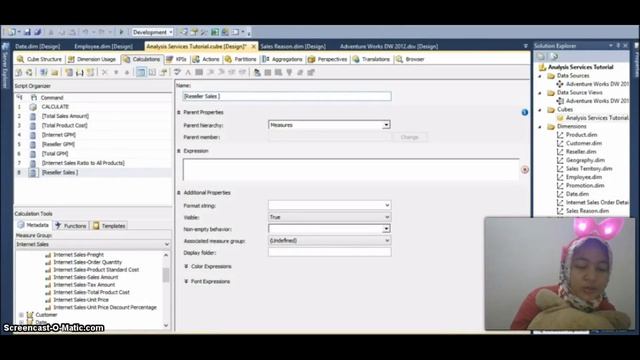This screenshot has width=640, height=360.
Task: Select [Internet GPM] script item
Action: 58,135
